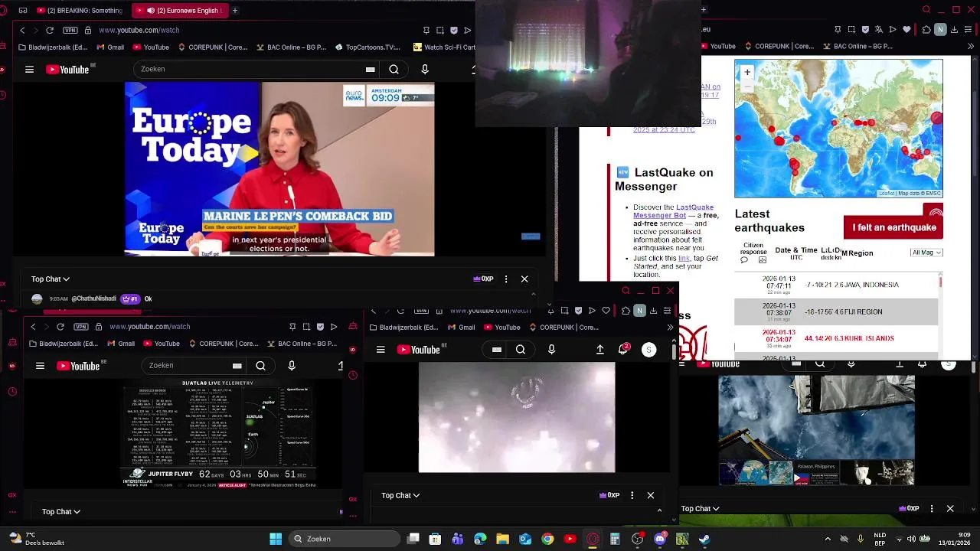The width and height of the screenshot is (980, 551).
Task: Open the on-screen keyboard in Euronews search box
Action: tap(370, 69)
